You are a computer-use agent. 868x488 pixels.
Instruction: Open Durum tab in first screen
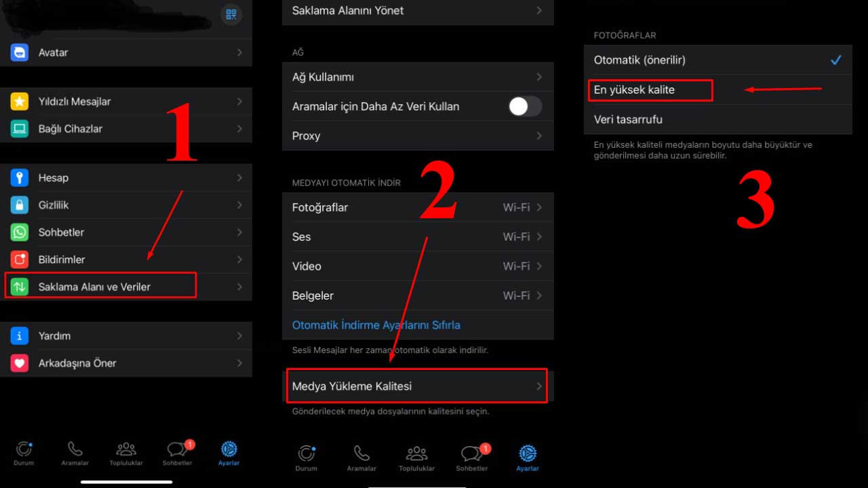pos(24,453)
